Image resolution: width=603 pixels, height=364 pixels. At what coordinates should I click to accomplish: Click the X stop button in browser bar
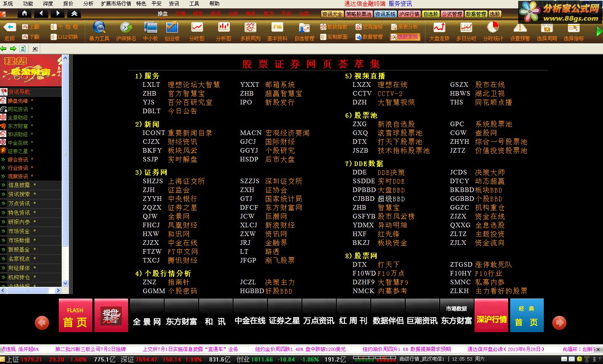click(x=35, y=49)
